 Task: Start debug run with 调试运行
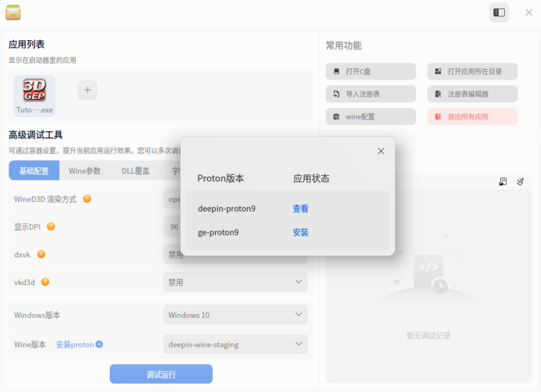(161, 374)
